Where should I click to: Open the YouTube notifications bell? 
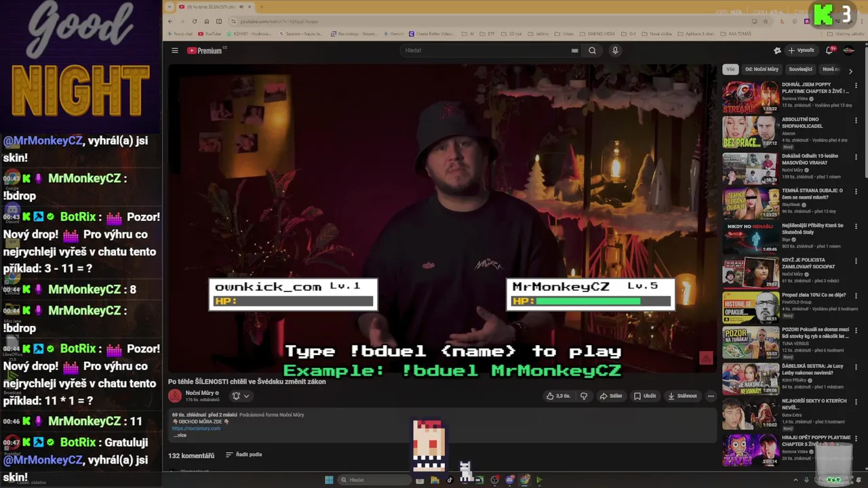[x=829, y=50]
